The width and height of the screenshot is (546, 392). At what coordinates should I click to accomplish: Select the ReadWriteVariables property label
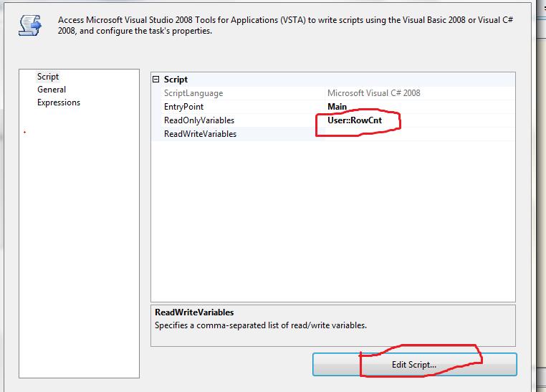pos(200,134)
